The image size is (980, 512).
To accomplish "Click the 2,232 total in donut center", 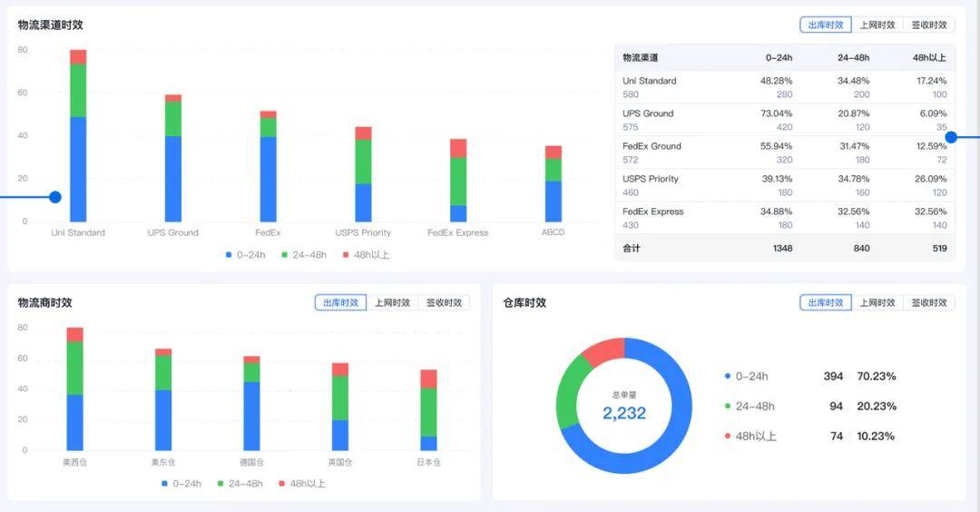I will pos(624,413).
